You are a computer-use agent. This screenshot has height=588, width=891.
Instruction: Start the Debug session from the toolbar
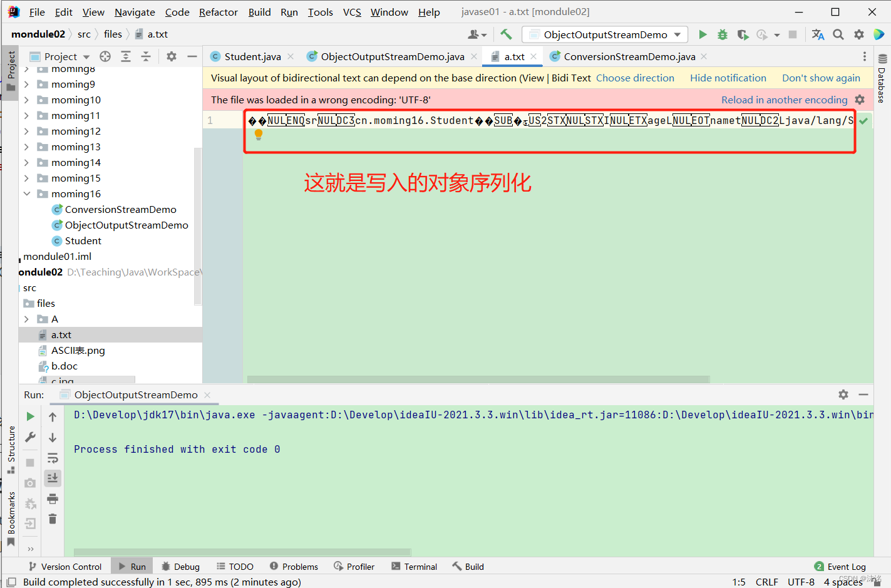click(722, 34)
